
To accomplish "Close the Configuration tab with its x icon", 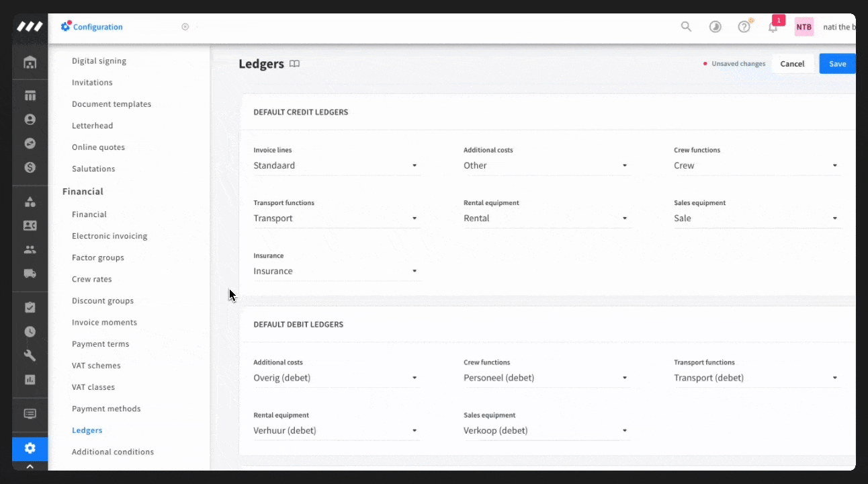I will tap(185, 27).
